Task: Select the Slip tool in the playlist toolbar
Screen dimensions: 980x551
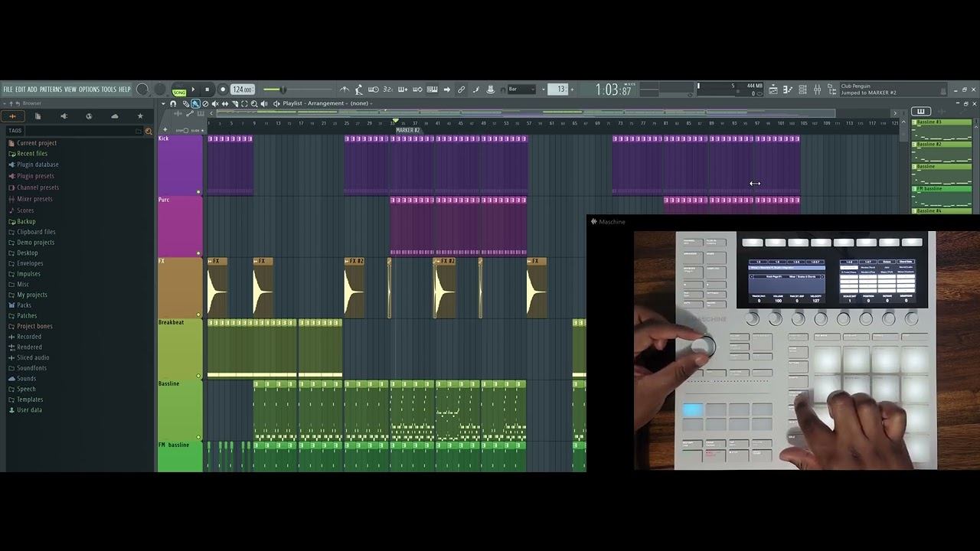Action: pos(225,103)
